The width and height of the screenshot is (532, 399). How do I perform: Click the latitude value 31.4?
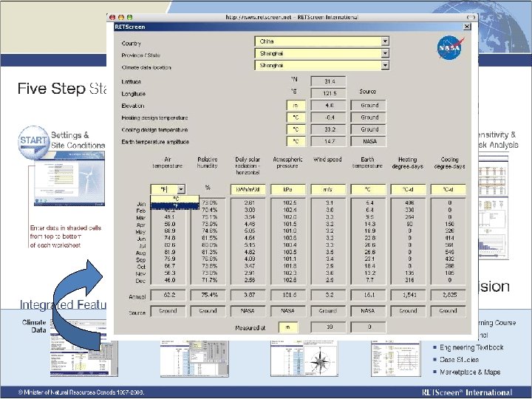[x=328, y=81]
